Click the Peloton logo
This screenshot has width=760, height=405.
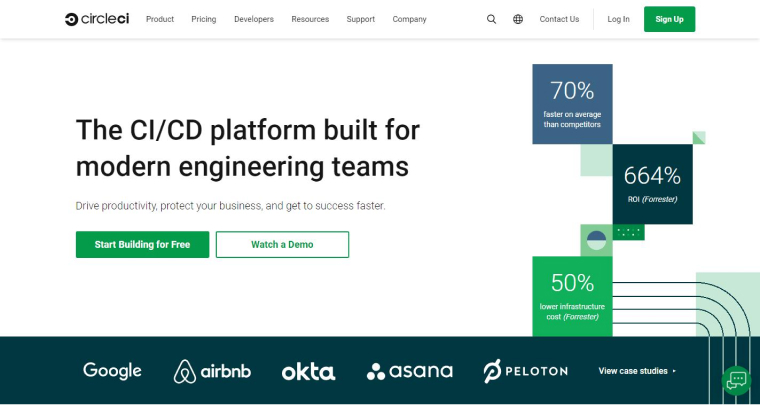coord(525,372)
